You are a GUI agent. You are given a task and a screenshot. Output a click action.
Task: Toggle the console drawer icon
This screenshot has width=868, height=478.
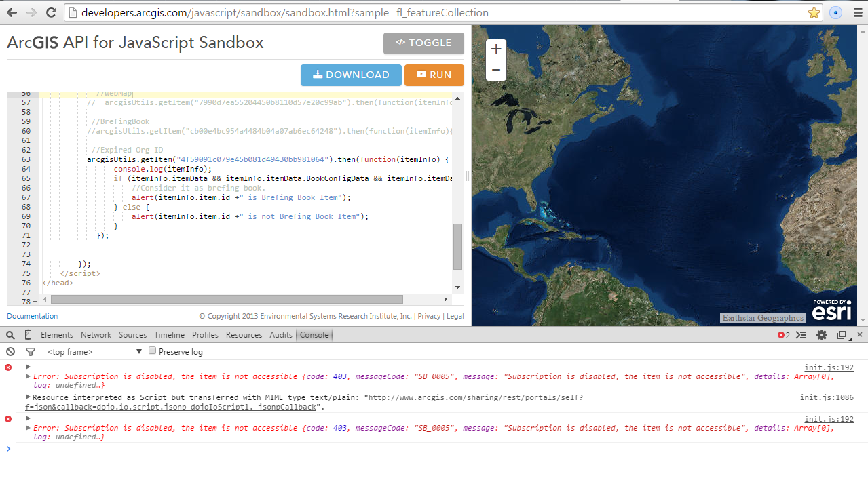[x=801, y=335]
